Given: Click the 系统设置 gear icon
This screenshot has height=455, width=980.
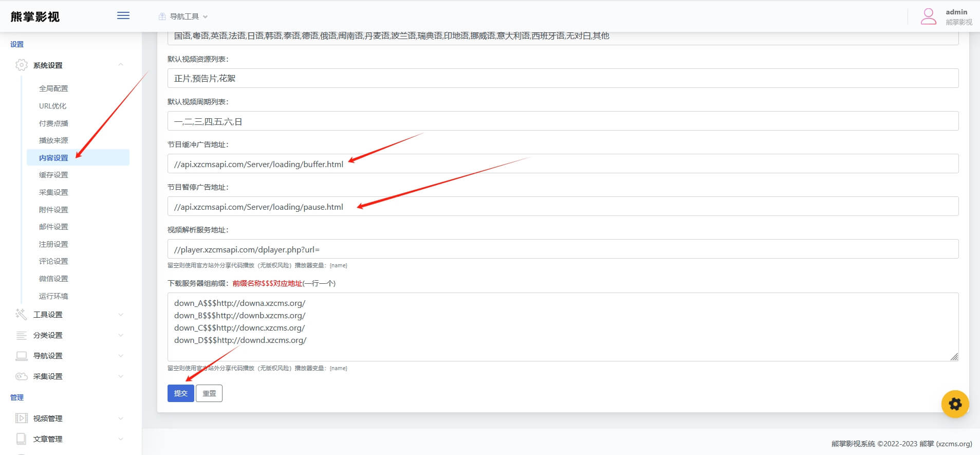Looking at the screenshot, I should click(x=22, y=65).
